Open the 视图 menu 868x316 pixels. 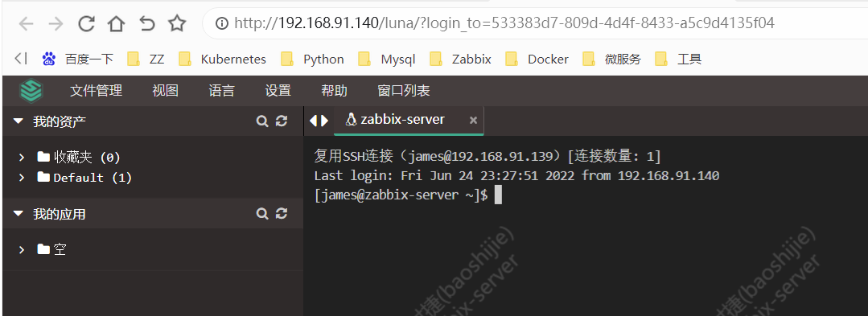(166, 91)
